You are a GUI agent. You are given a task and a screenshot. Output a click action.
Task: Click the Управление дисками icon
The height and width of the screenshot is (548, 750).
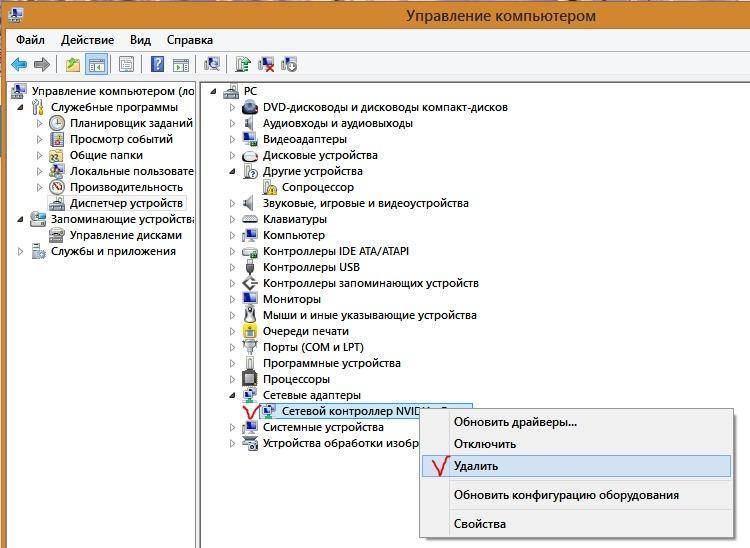click(57, 235)
